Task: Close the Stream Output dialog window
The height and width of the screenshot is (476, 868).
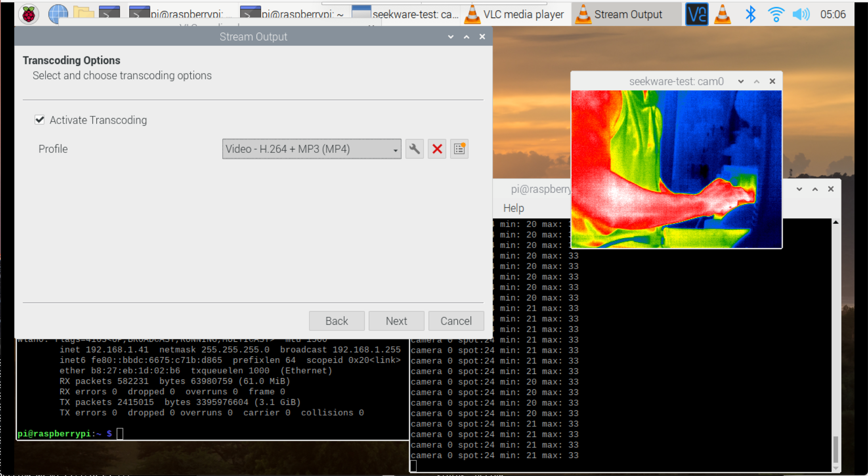Action: pyautogui.click(x=482, y=37)
